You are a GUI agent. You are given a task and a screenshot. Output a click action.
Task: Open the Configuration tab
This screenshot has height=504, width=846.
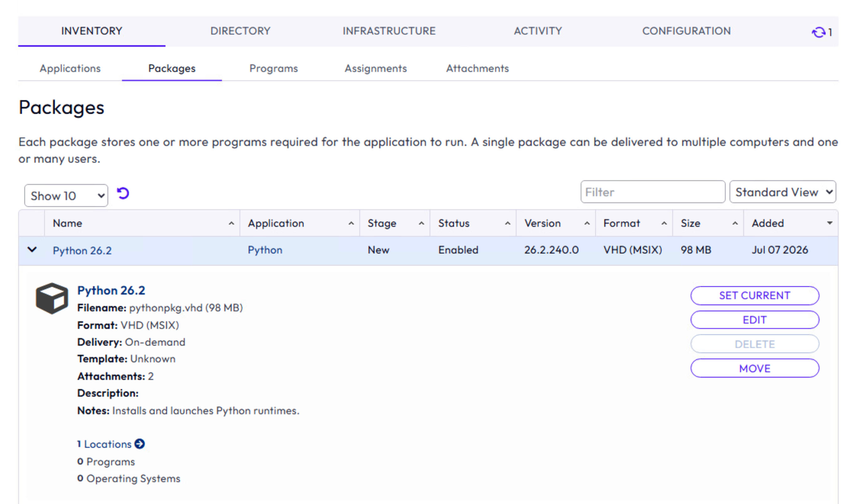[686, 31]
